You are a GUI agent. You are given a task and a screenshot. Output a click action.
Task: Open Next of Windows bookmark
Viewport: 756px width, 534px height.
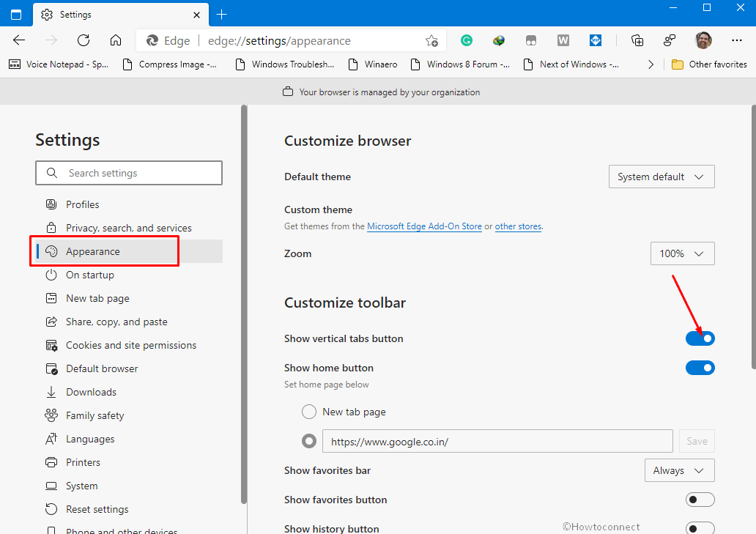pyautogui.click(x=571, y=64)
